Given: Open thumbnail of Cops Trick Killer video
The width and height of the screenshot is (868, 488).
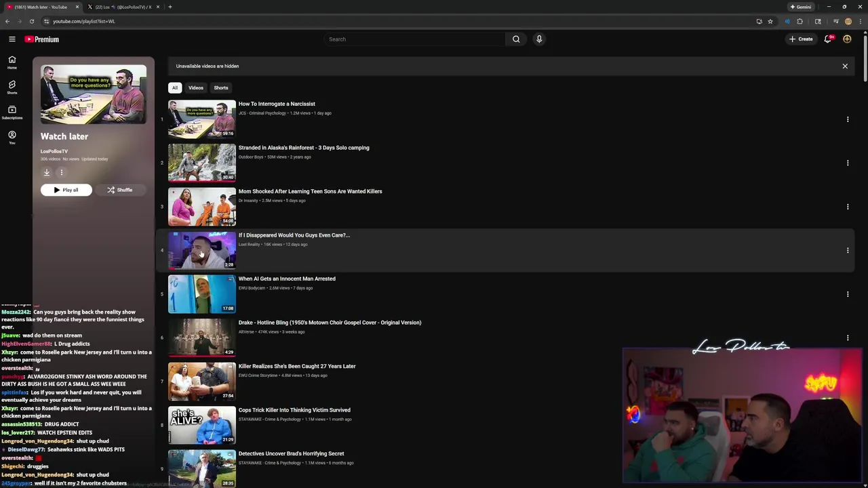Looking at the screenshot, I should click(x=202, y=425).
